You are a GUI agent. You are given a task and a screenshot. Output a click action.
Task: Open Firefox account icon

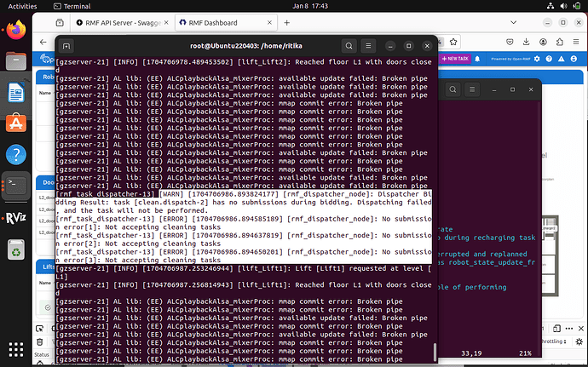click(x=543, y=42)
